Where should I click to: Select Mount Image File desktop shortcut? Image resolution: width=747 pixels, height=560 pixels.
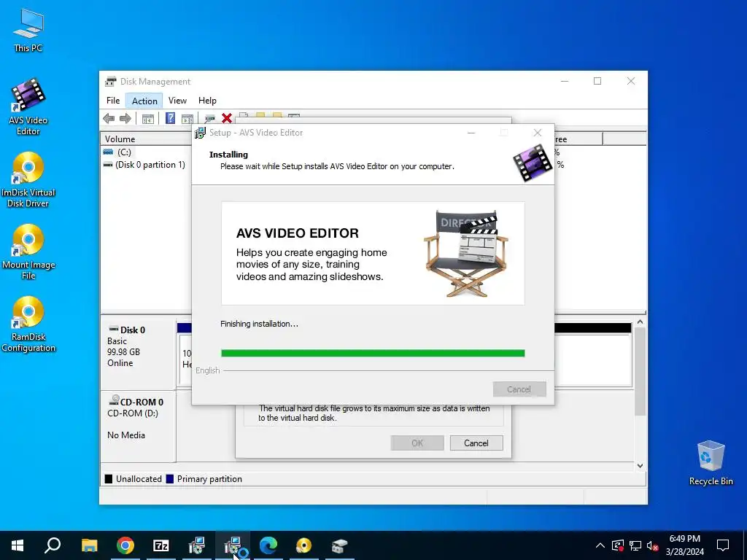[28, 252]
